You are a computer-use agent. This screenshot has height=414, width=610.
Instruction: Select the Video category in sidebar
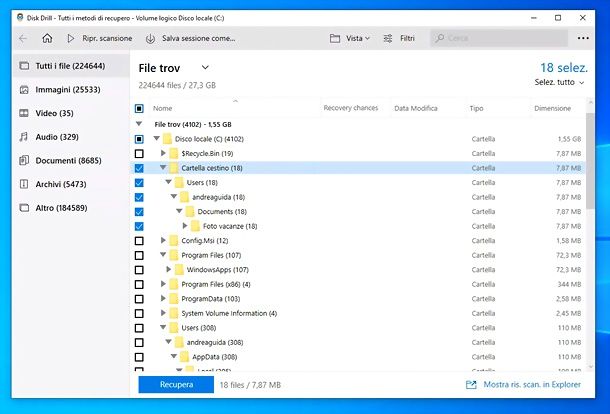point(53,113)
